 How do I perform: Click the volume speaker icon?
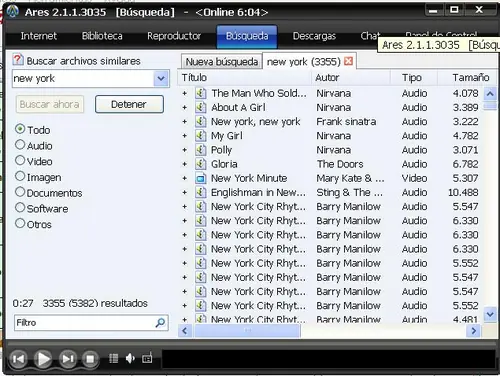coord(130,358)
